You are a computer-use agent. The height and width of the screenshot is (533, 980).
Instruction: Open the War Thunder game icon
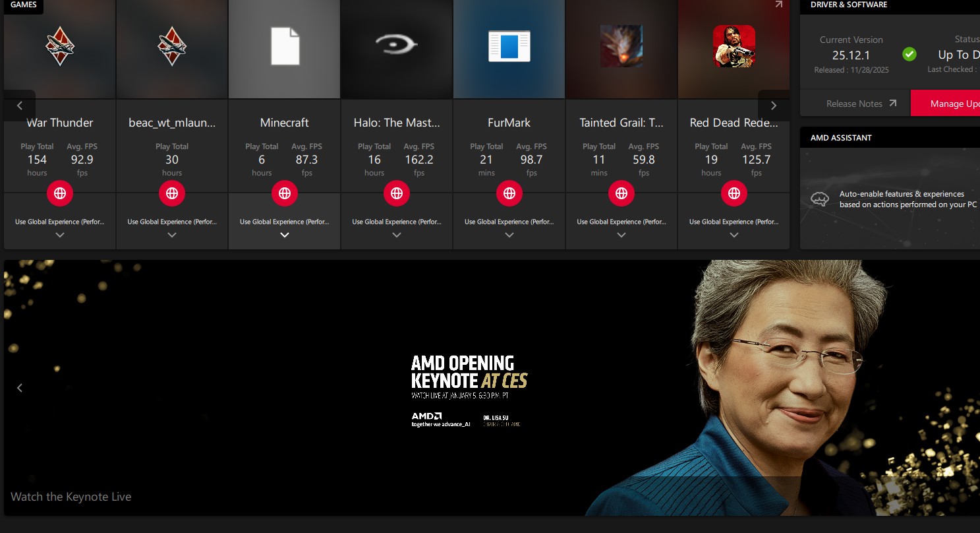tap(60, 46)
